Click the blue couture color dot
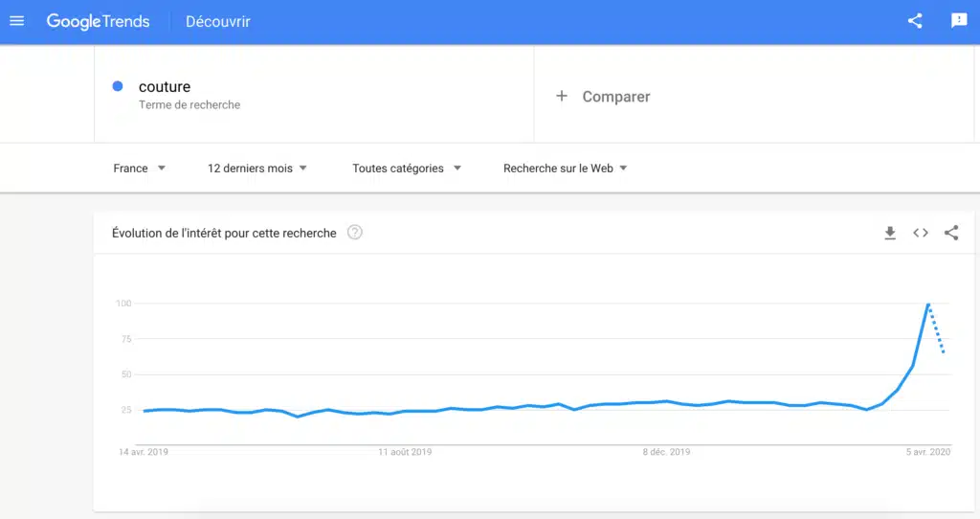Image resolution: width=980 pixels, height=519 pixels. [x=118, y=86]
